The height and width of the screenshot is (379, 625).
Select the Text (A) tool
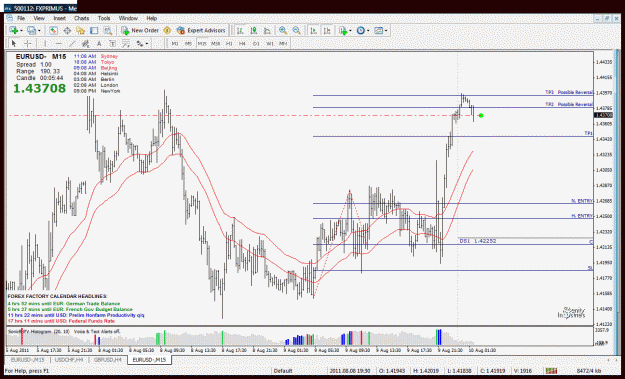(99, 43)
